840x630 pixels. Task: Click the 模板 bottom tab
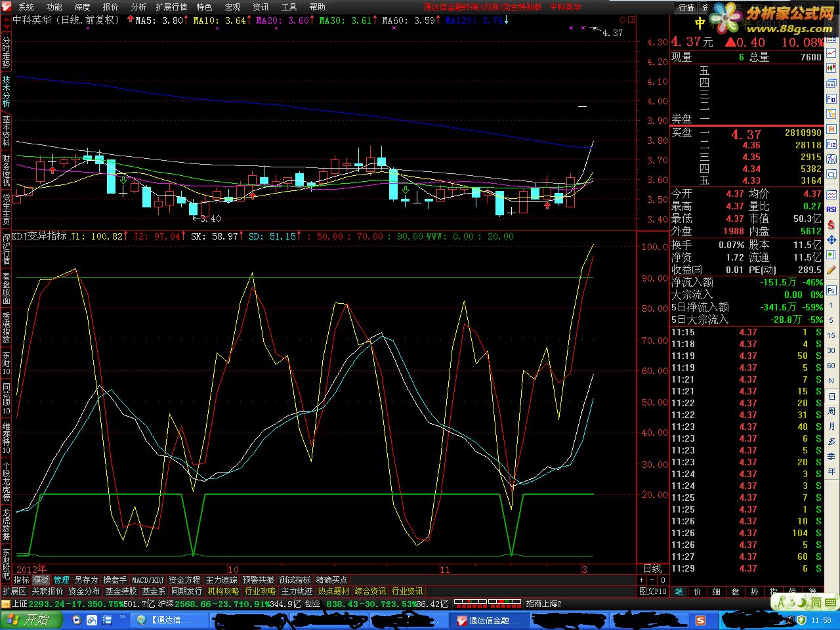coord(41,580)
